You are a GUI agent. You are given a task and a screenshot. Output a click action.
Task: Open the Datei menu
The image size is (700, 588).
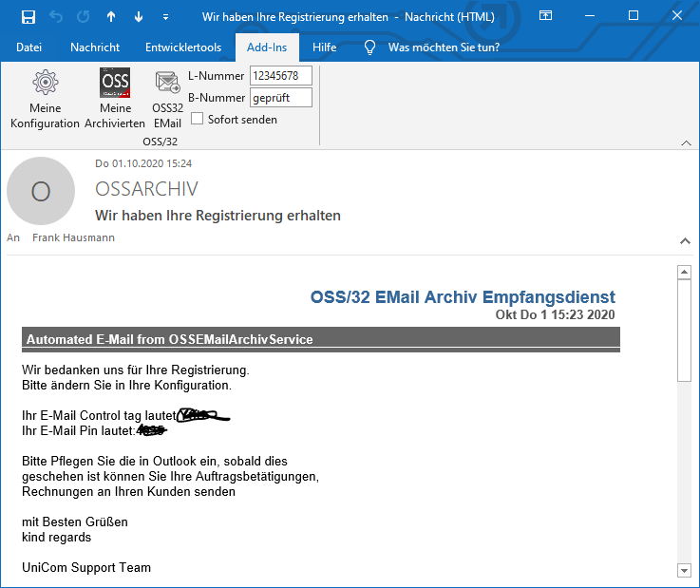[29, 47]
